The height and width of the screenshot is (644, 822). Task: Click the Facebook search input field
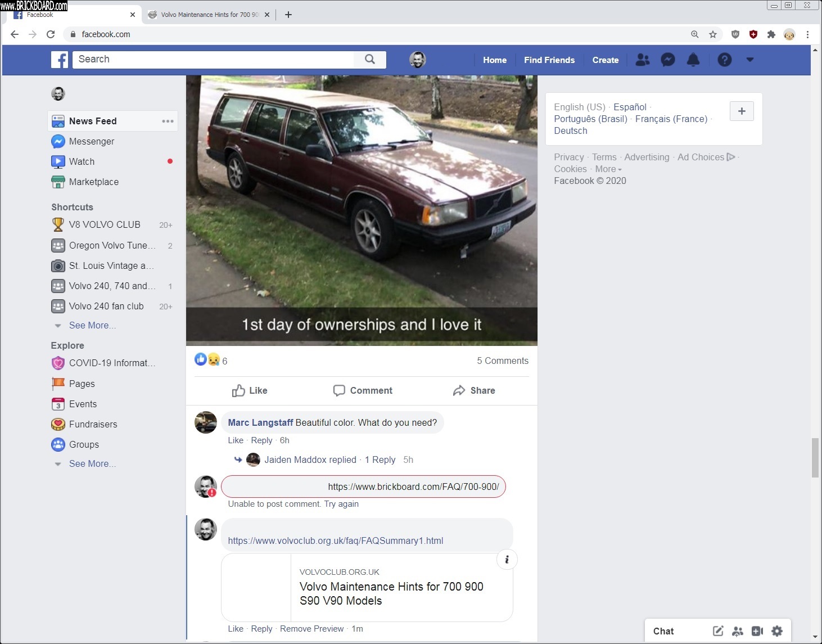point(214,60)
